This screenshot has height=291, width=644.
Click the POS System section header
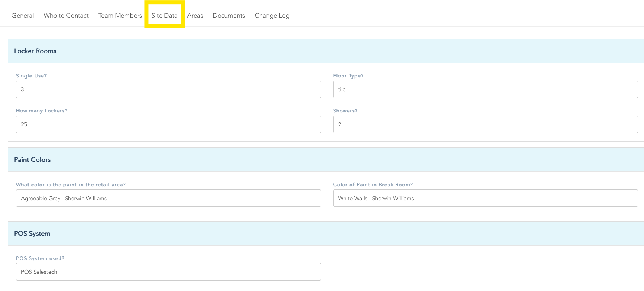point(32,234)
